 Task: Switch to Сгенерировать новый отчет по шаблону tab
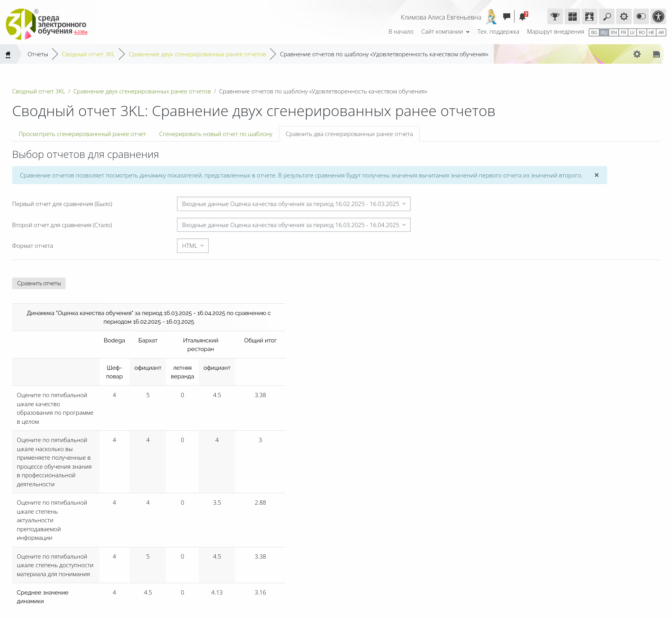216,134
